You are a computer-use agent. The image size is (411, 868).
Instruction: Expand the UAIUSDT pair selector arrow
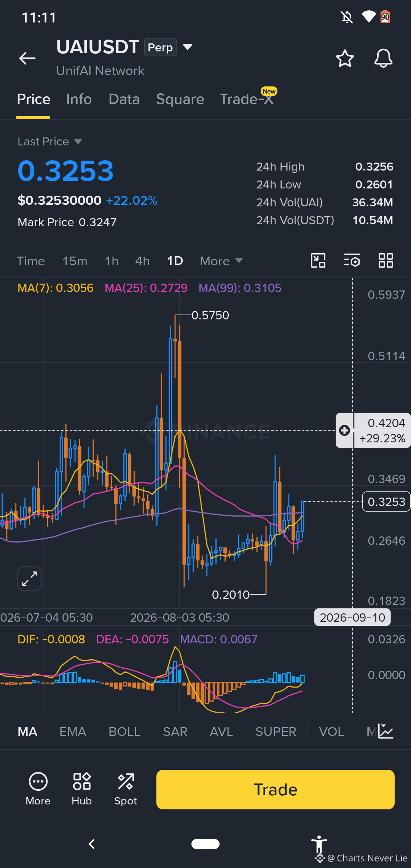coord(187,47)
